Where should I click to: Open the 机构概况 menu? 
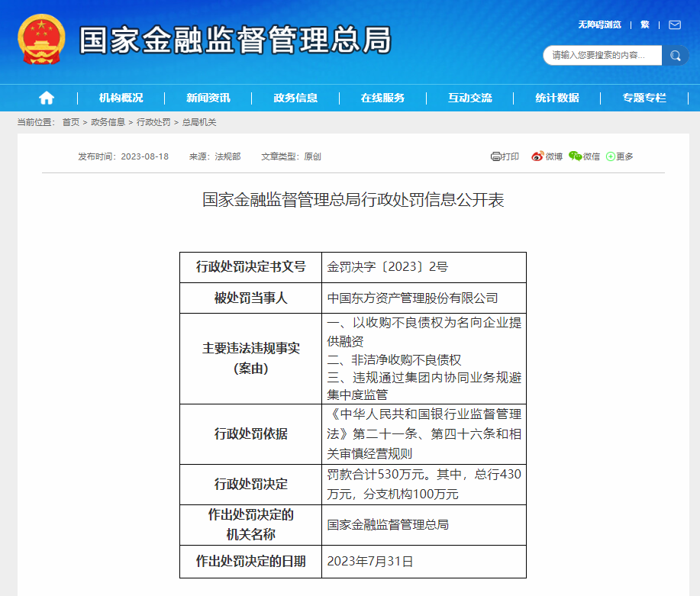(121, 98)
